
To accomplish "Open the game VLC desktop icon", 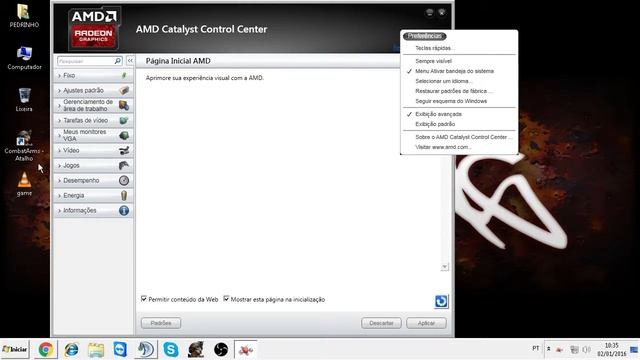I will click(x=24, y=184).
